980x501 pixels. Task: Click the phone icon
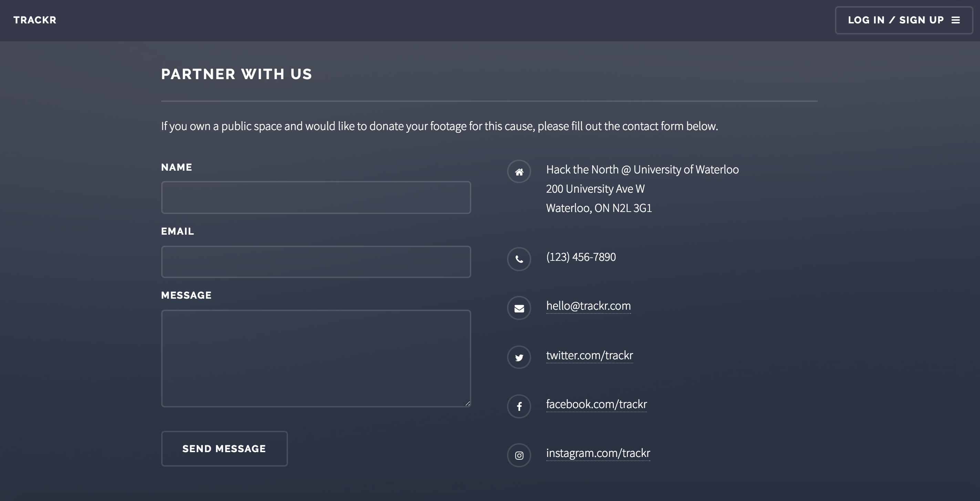tap(519, 259)
